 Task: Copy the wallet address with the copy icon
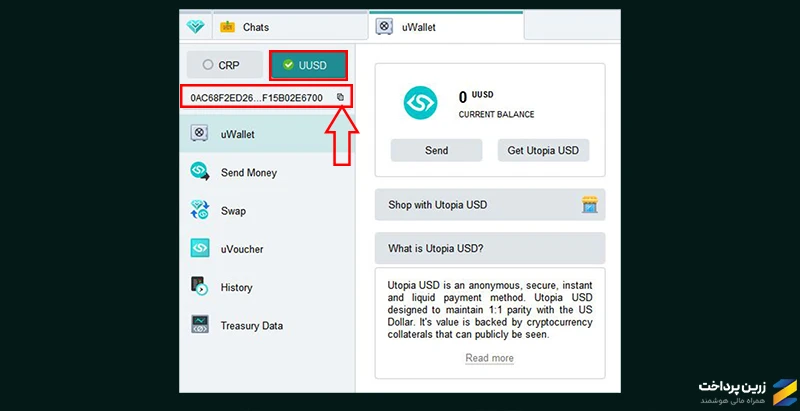[340, 97]
